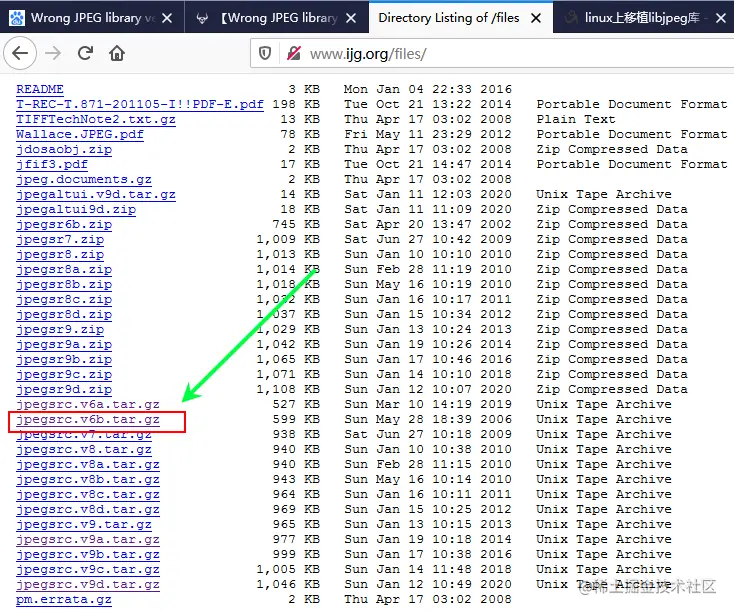Screen dimensions: 734x613
Task: Download jpegsrc.v8c.tar.gz
Action: click(x=88, y=494)
